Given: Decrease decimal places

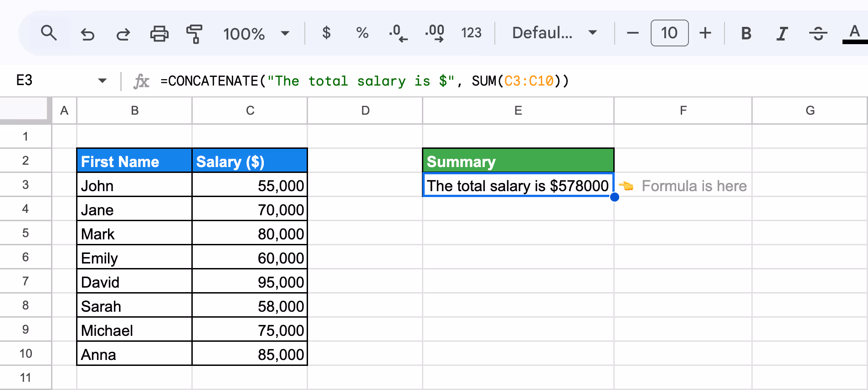Looking at the screenshot, I should (x=398, y=33).
